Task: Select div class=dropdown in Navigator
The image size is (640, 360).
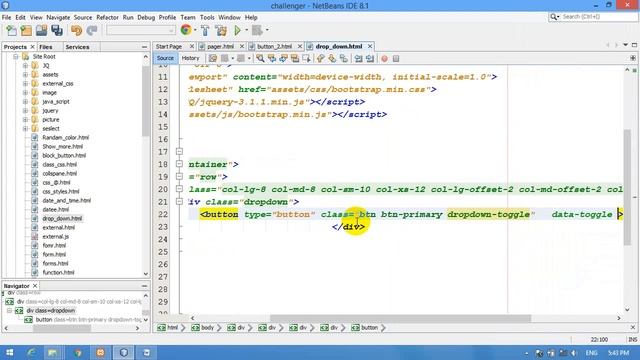Action: coord(51,311)
